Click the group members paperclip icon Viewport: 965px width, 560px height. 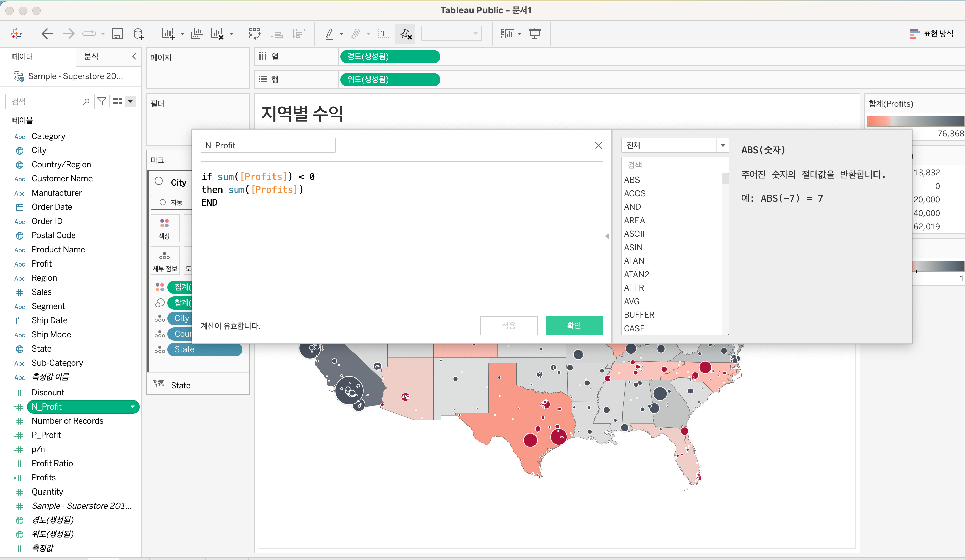click(x=356, y=34)
